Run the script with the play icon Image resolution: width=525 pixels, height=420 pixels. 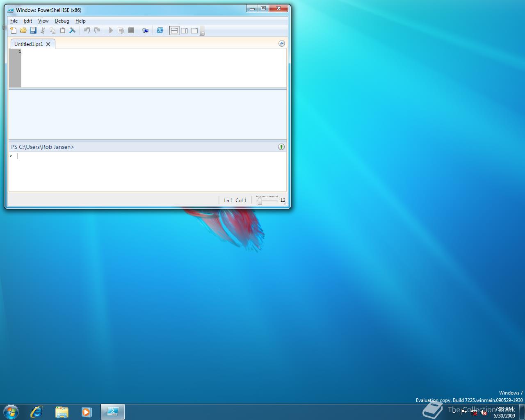(x=111, y=30)
